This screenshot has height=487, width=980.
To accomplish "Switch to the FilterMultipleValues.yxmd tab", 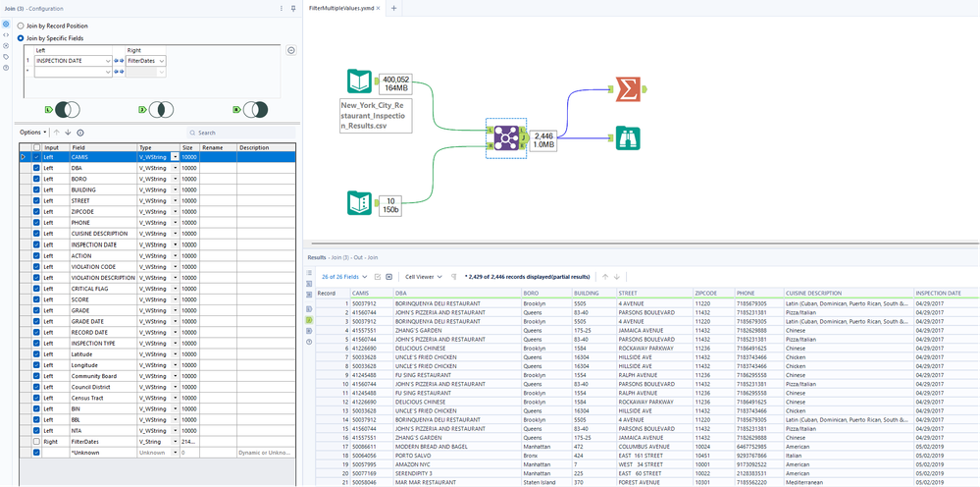I will (341, 8).
